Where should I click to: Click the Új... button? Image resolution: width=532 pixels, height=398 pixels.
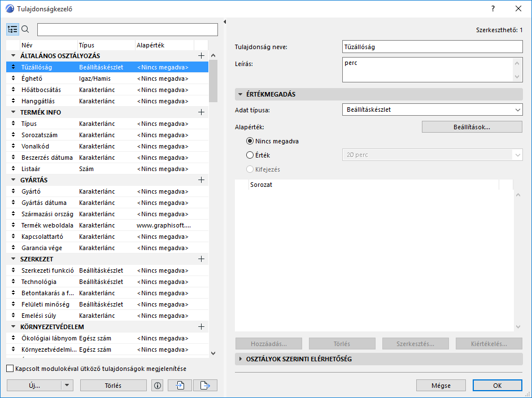click(34, 386)
